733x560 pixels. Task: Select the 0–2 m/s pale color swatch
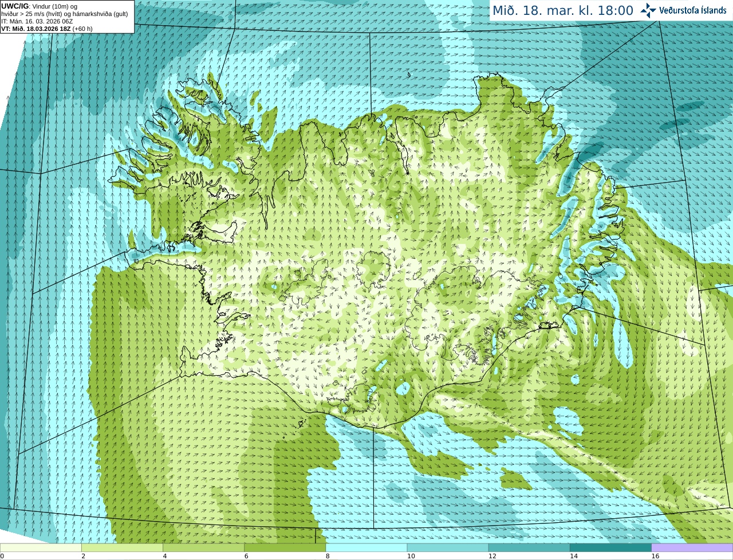[41, 548]
